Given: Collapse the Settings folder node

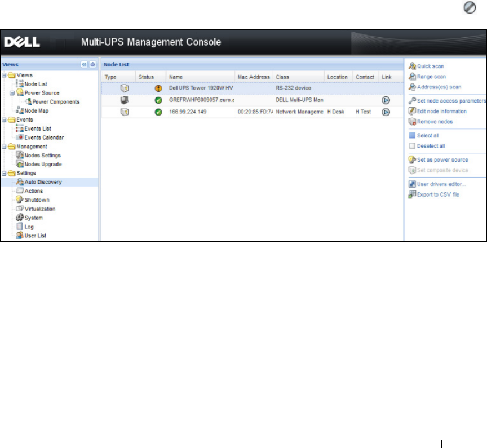Looking at the screenshot, I should [4, 173].
